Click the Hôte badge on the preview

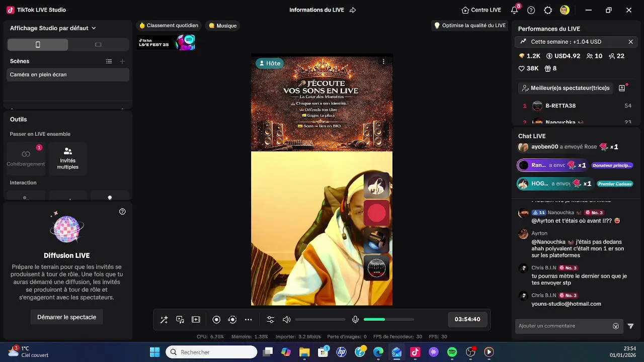click(269, 63)
